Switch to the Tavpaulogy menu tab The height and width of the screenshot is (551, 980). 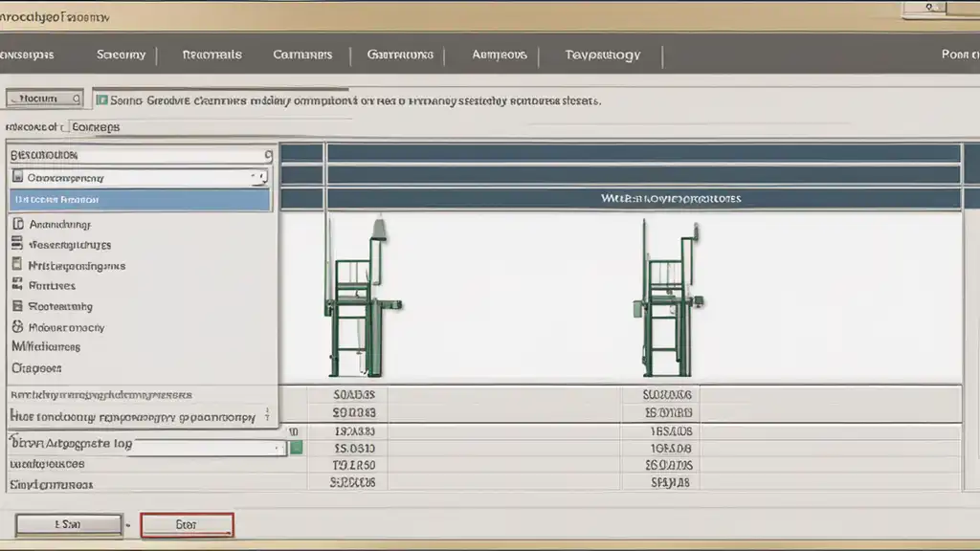coord(602,55)
